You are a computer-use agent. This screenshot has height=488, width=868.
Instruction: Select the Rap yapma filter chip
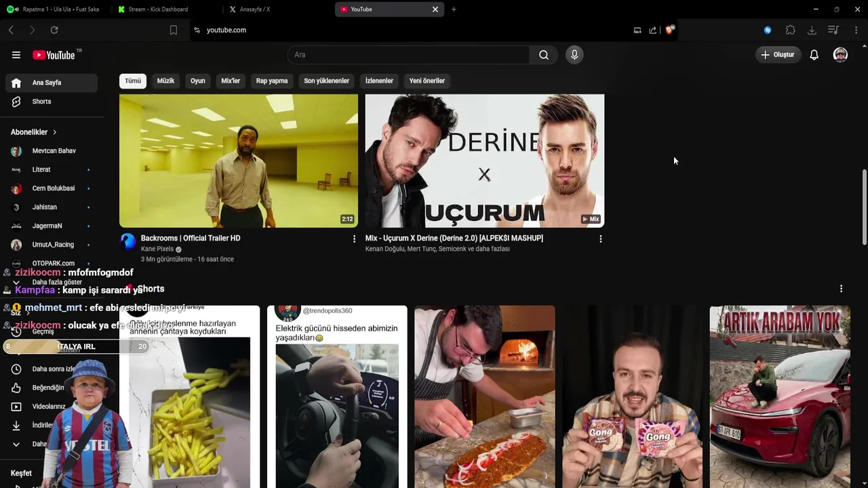tap(272, 81)
